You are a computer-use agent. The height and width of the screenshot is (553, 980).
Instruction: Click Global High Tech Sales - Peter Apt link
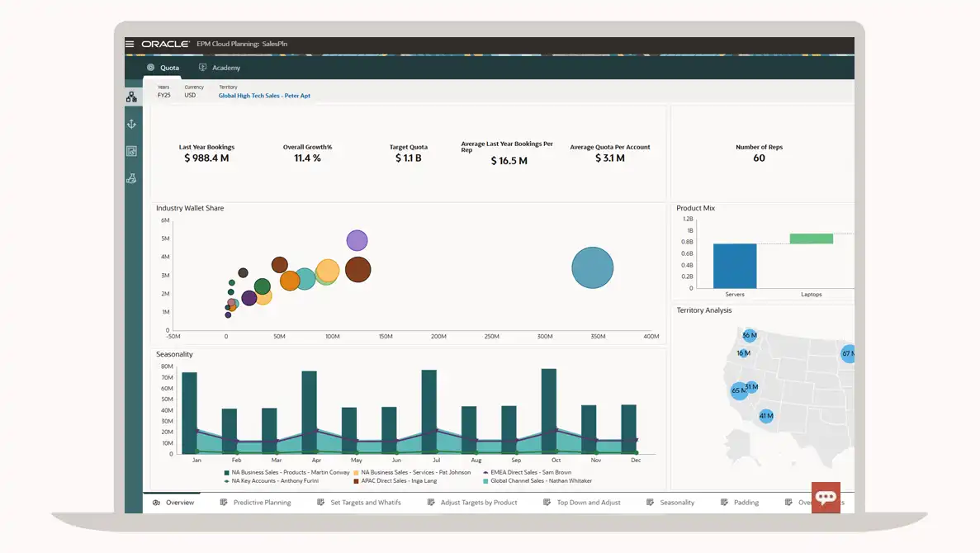pos(264,96)
